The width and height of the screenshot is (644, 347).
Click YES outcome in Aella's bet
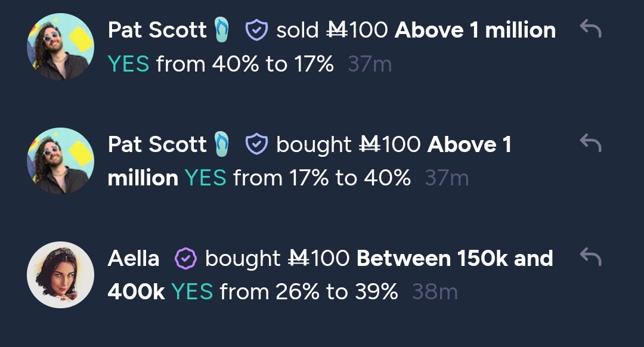pyautogui.click(x=192, y=292)
